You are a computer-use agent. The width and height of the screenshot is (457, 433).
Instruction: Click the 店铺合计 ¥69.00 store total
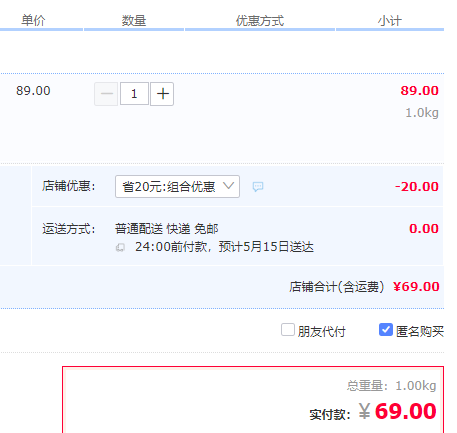pyautogui.click(x=416, y=287)
